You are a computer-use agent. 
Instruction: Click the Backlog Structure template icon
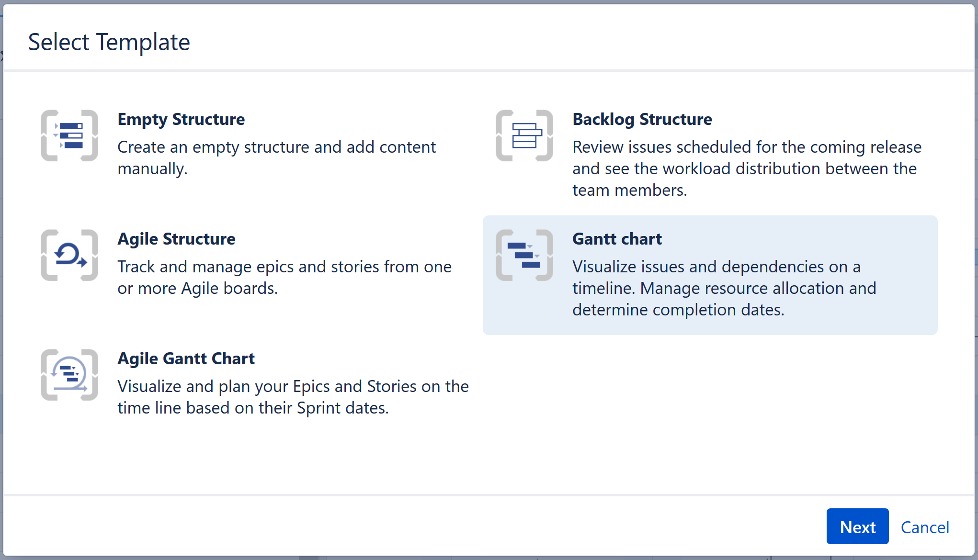[524, 135]
